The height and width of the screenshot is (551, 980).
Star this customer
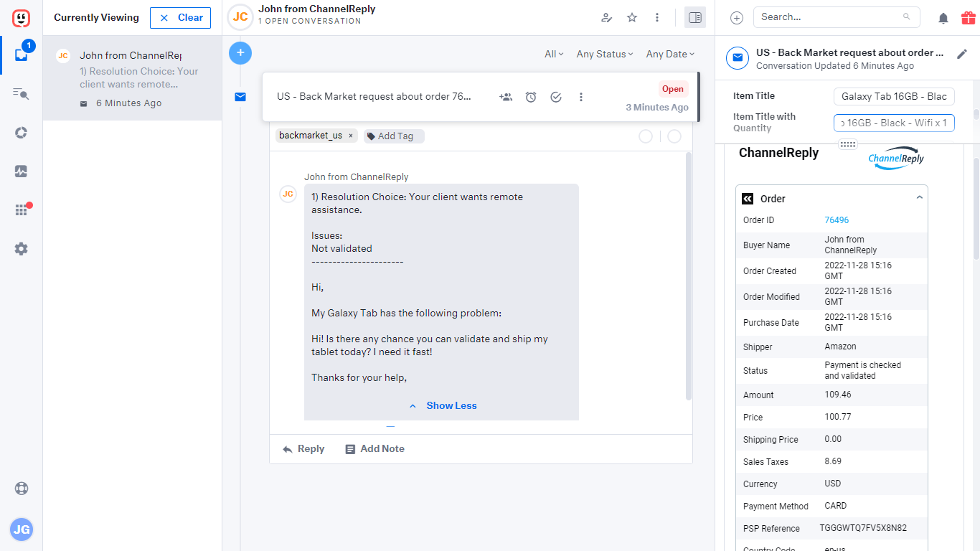[x=632, y=17]
